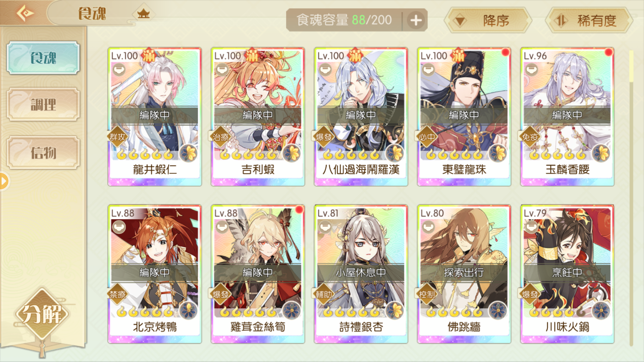Switch to the 調理 tab
644x362 pixels.
43,104
